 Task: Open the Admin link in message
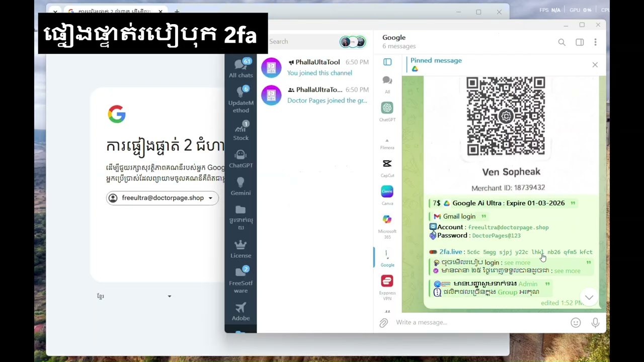pos(528,284)
